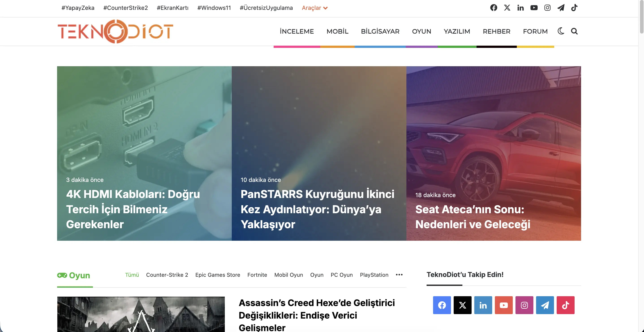The image size is (644, 332).
Task: Toggle dark mode moon icon
Action: [x=561, y=31]
